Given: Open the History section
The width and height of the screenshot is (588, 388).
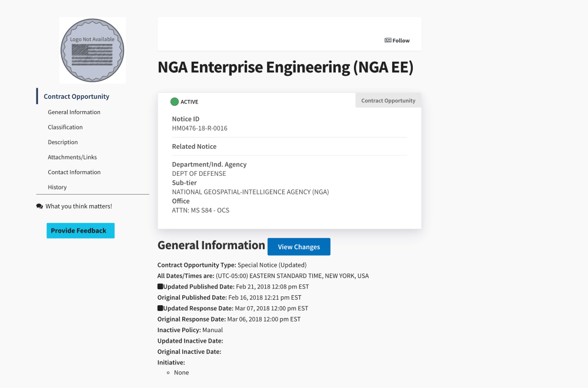Looking at the screenshot, I should coord(57,187).
